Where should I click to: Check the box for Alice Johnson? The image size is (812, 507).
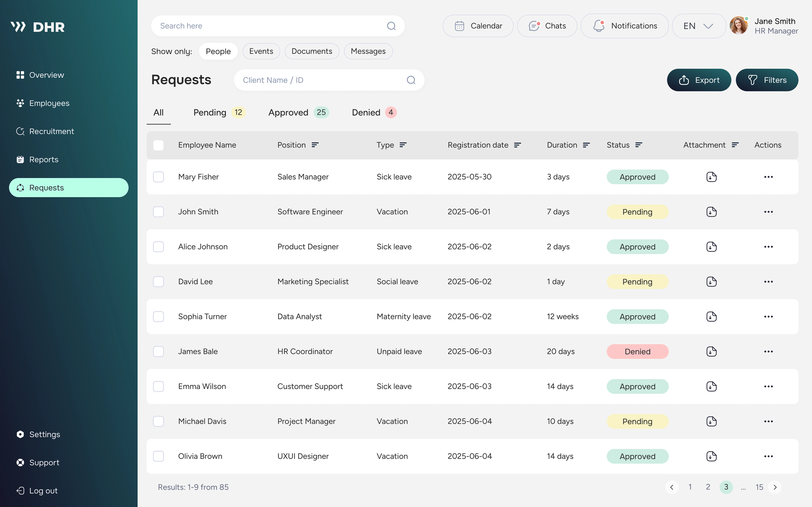tap(158, 247)
